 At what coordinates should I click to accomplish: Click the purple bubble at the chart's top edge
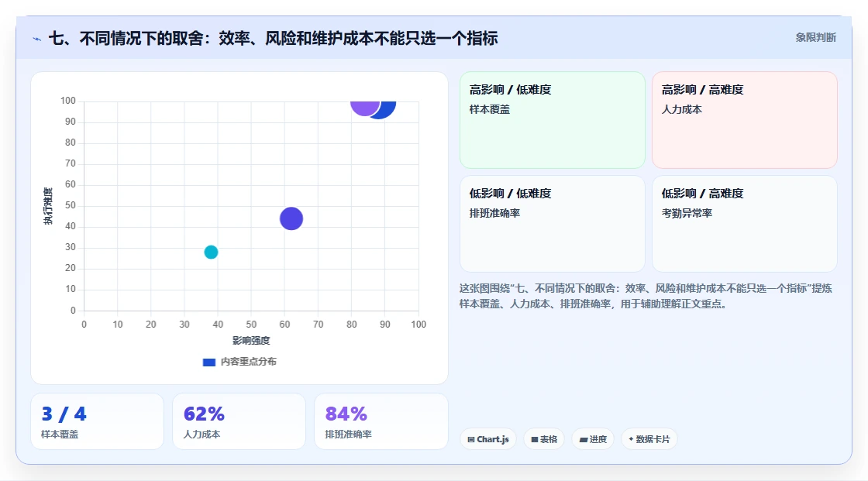[x=365, y=108]
